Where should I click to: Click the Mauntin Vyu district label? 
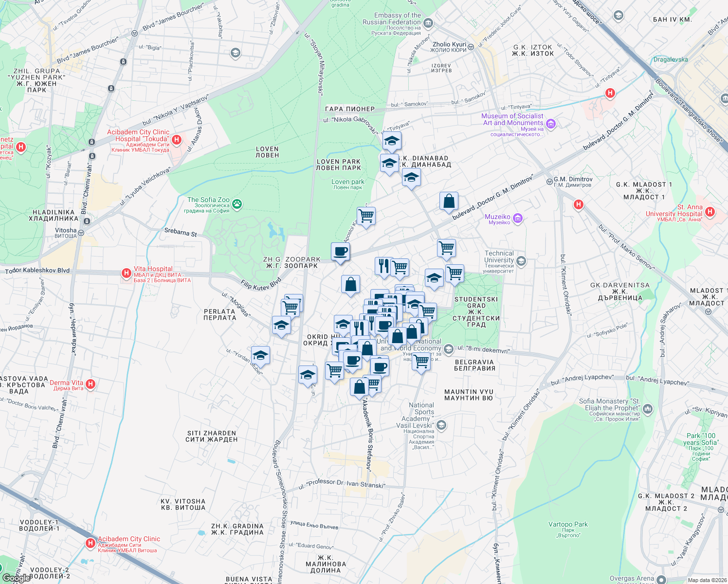469,395
